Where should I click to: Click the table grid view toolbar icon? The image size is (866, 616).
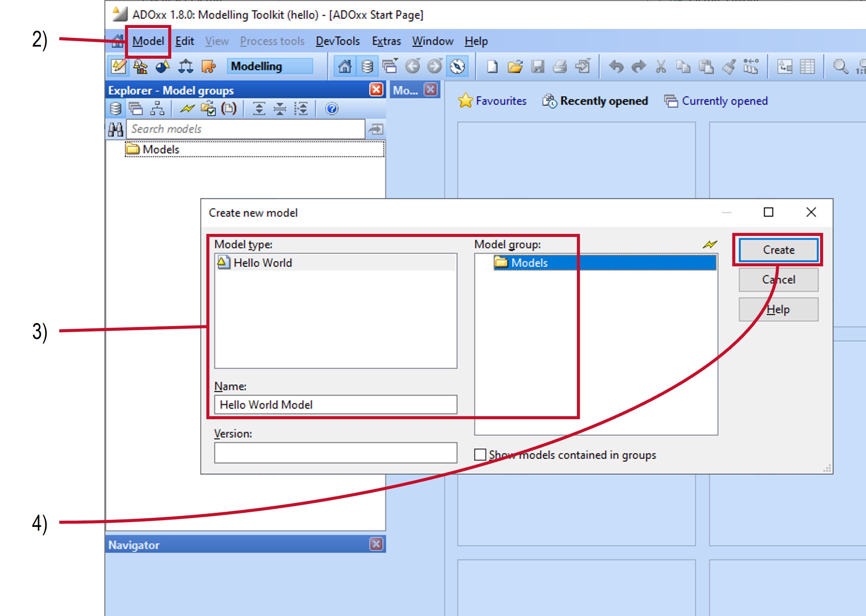tap(807, 67)
